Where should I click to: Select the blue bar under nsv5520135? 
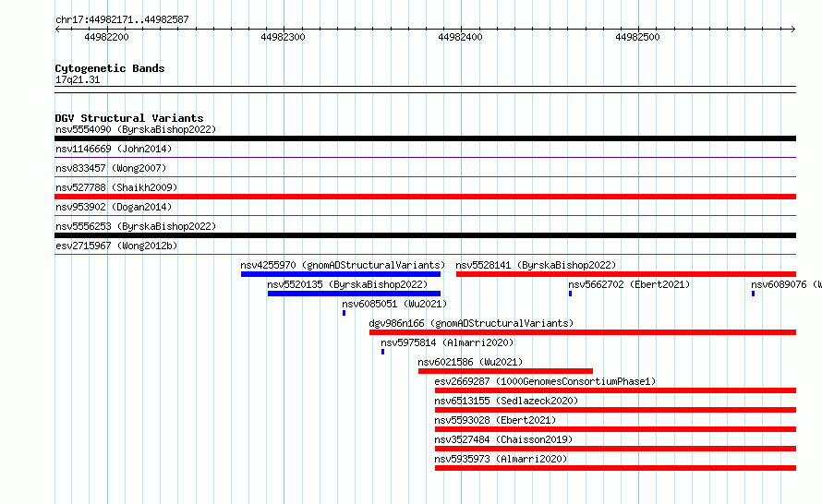tap(354, 294)
